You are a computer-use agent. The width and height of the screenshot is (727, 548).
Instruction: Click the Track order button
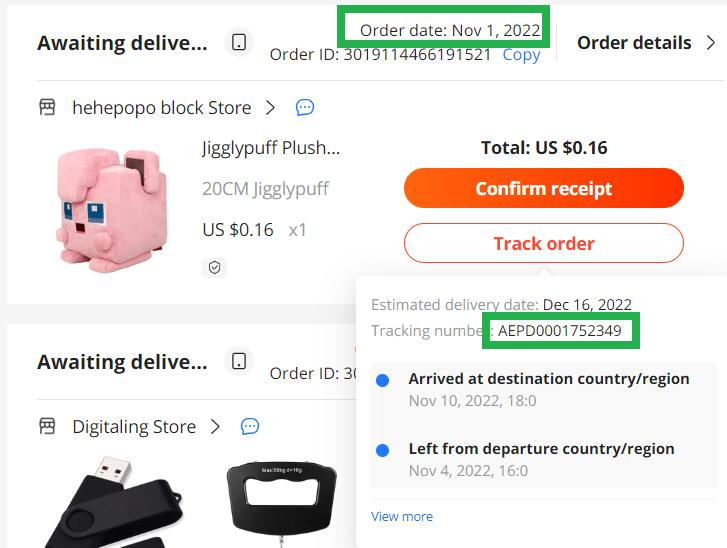pos(543,243)
